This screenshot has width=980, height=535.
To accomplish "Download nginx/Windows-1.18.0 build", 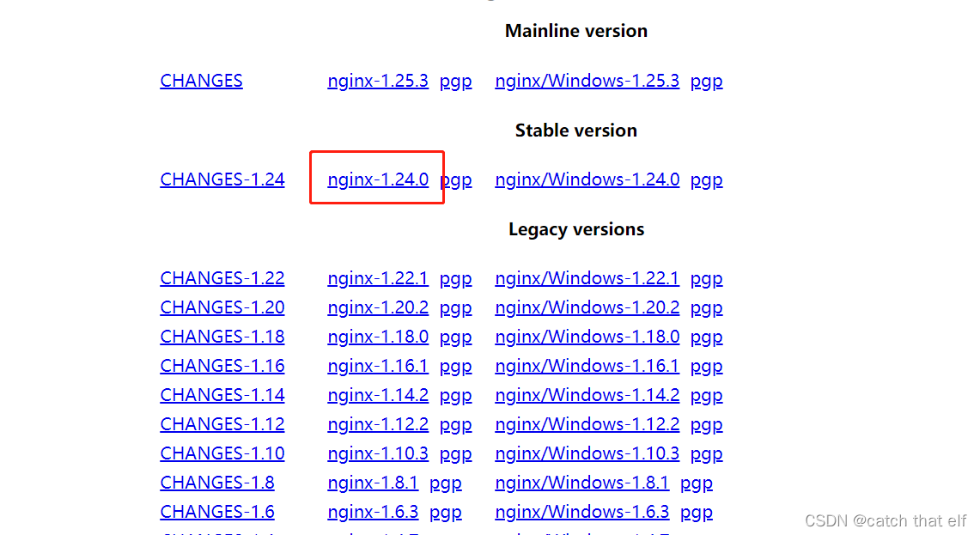I will pyautogui.click(x=587, y=336).
